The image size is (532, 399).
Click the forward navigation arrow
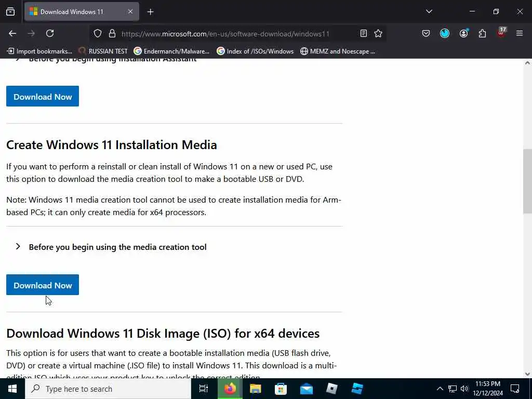coord(31,33)
